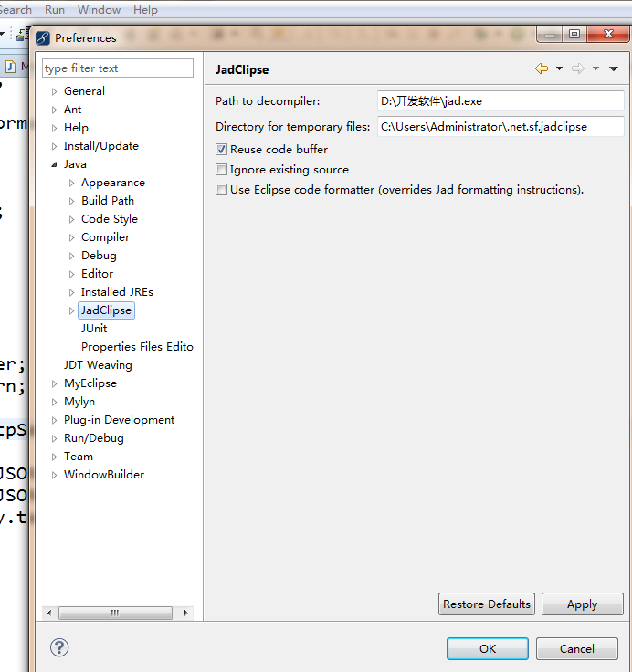Open the preferences page view menu arrow
The height and width of the screenshot is (672, 632).
tap(614, 68)
